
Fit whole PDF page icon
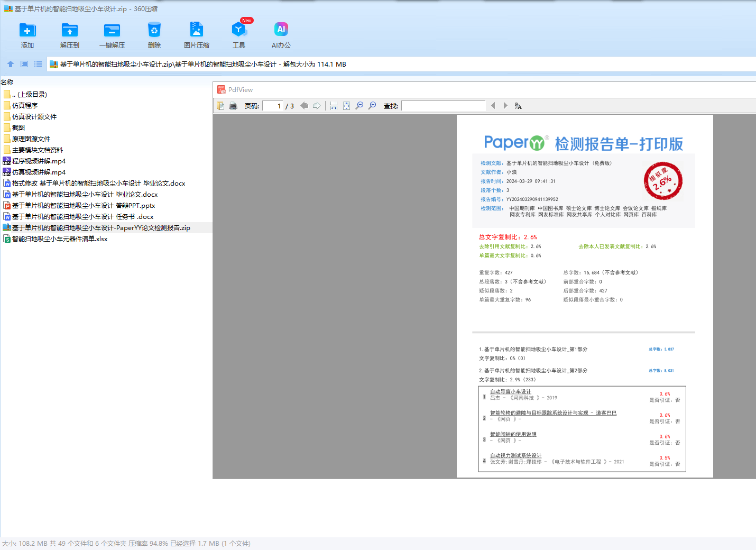(346, 106)
